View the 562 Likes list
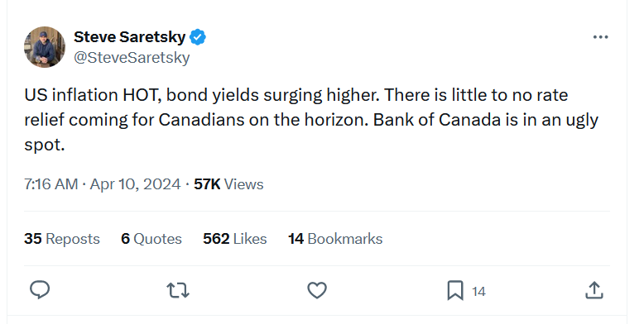Image resolution: width=644 pixels, height=324 pixels. point(234,239)
